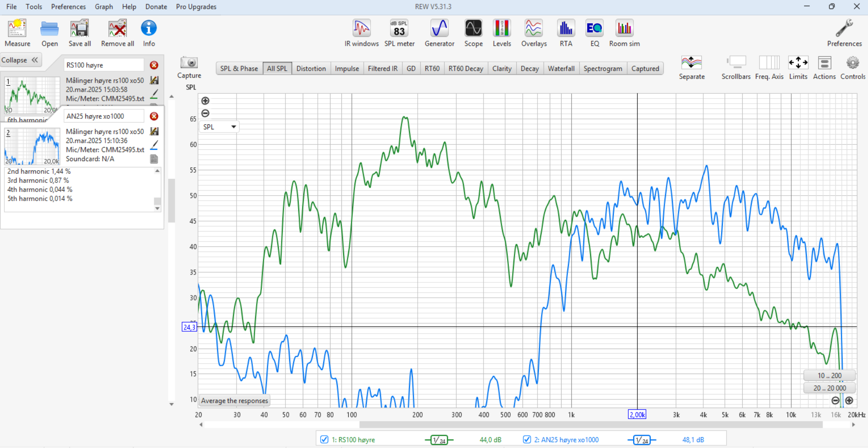Switch to the Distortion tab
The image size is (868, 448).
click(x=311, y=69)
